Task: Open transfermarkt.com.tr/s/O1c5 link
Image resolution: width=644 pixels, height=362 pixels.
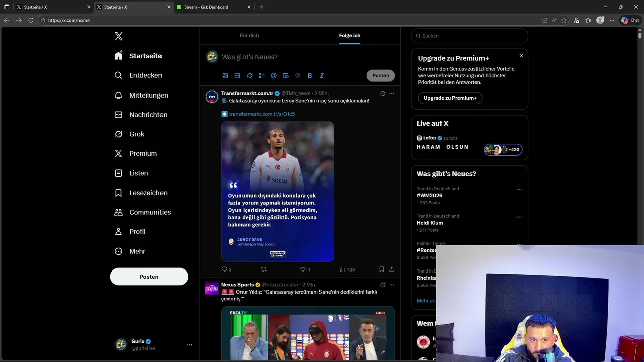Action: click(x=262, y=114)
